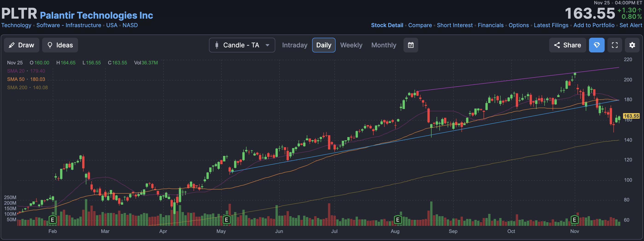Click the Set Alert link
The width and height of the screenshot is (644, 241).
pos(630,25)
